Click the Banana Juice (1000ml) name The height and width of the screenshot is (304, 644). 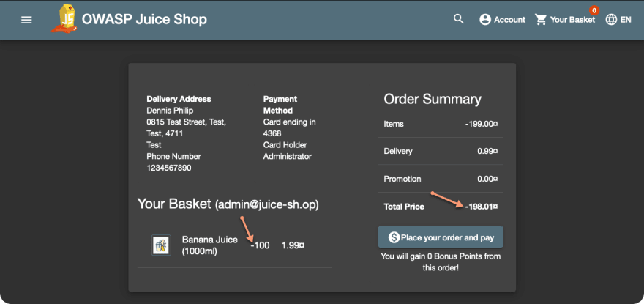pyautogui.click(x=210, y=245)
